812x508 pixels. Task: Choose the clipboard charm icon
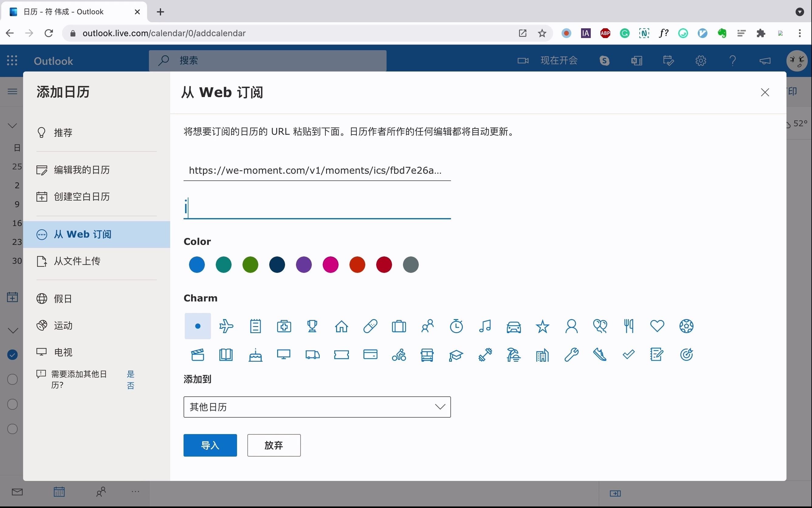255,326
